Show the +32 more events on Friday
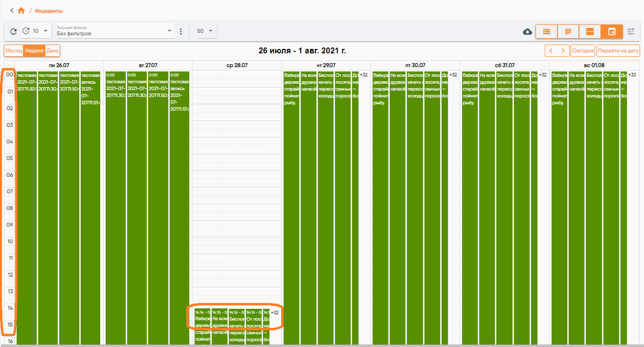Image resolution: width=644 pixels, height=347 pixels. tap(453, 75)
